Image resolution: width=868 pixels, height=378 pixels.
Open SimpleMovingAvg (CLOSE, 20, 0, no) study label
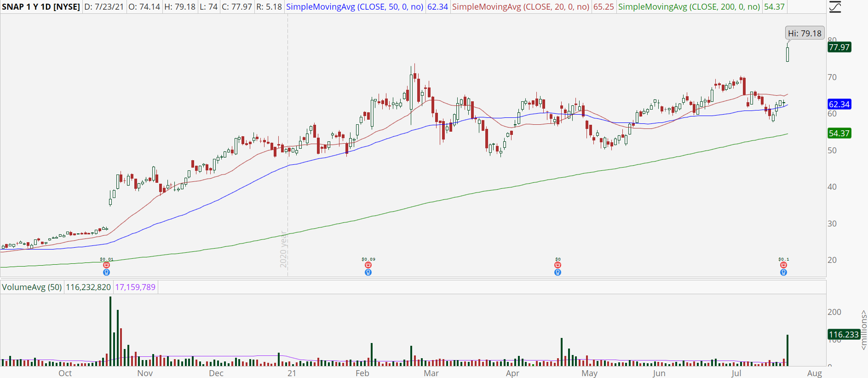click(x=521, y=7)
